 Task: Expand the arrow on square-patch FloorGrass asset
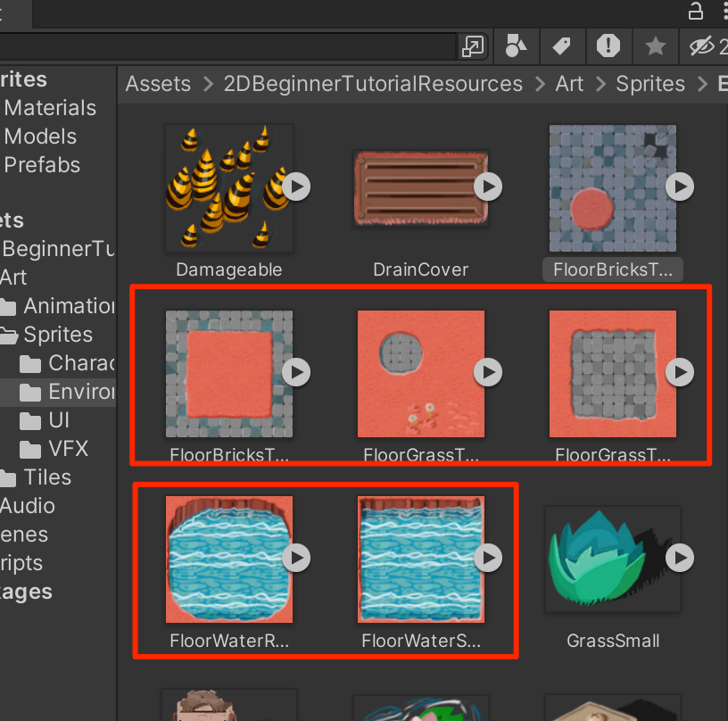(x=680, y=372)
